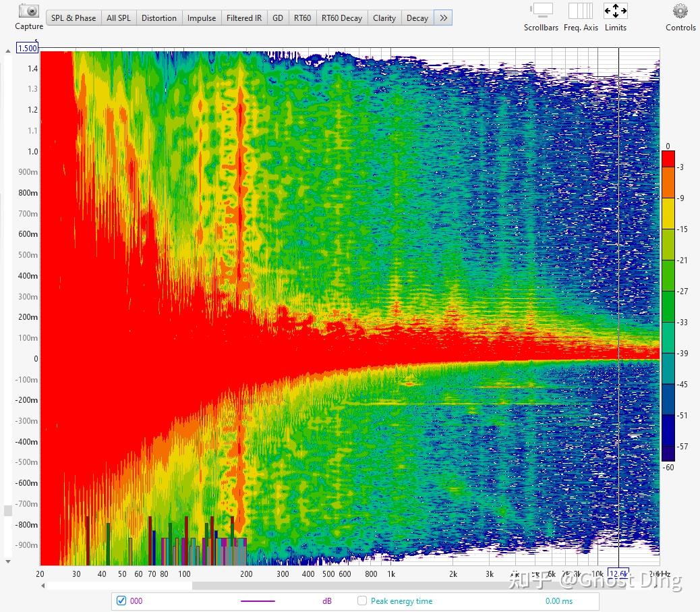Select the Distortion tab
Screen dimensions: 700x612
pyautogui.click(x=159, y=18)
